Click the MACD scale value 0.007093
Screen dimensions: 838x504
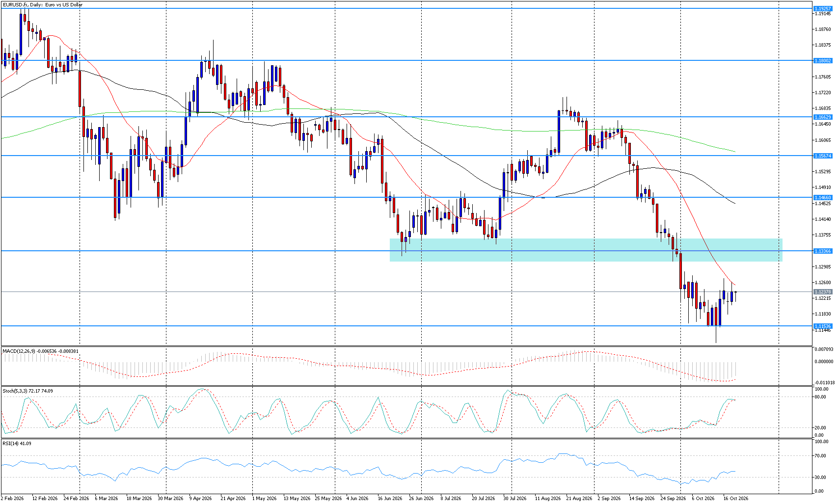click(x=824, y=349)
